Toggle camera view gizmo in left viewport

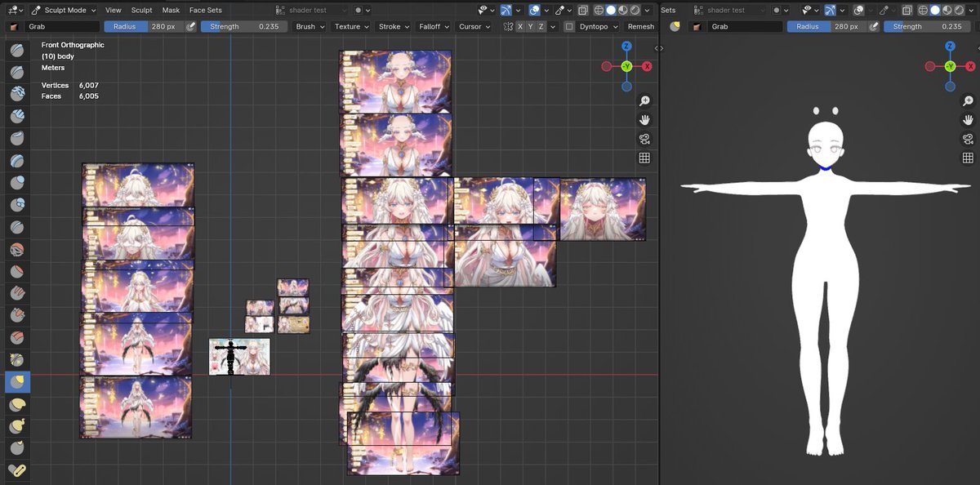point(644,139)
